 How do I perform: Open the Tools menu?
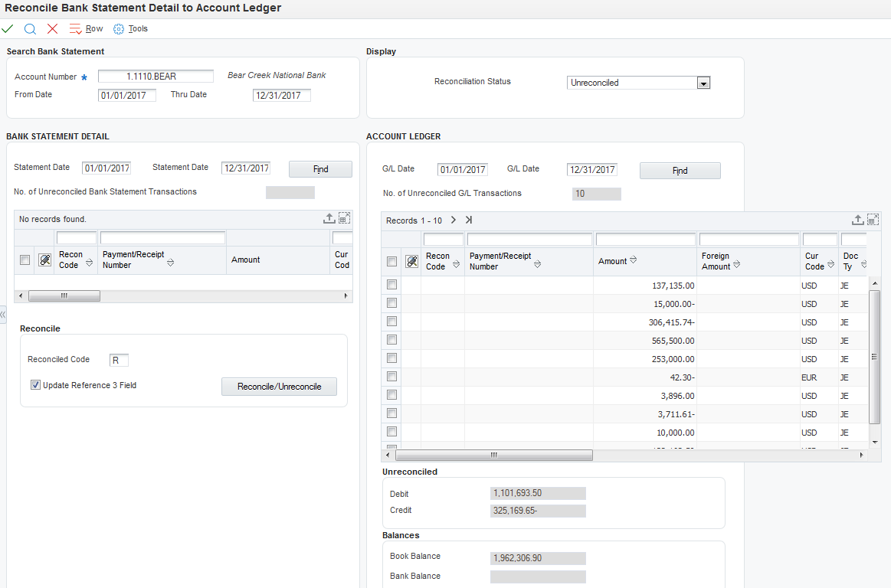[130, 28]
